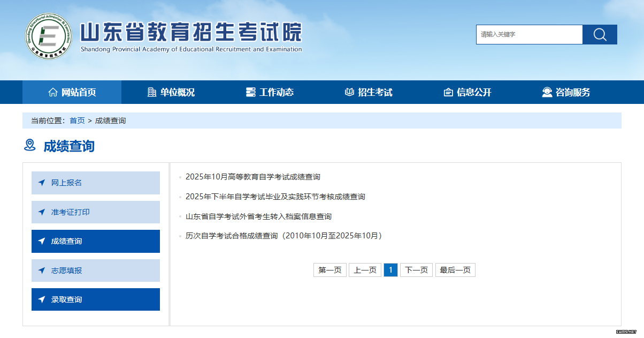Click the icon beside 信息公开
Image resolution: width=644 pixels, height=338 pixels.
click(448, 92)
